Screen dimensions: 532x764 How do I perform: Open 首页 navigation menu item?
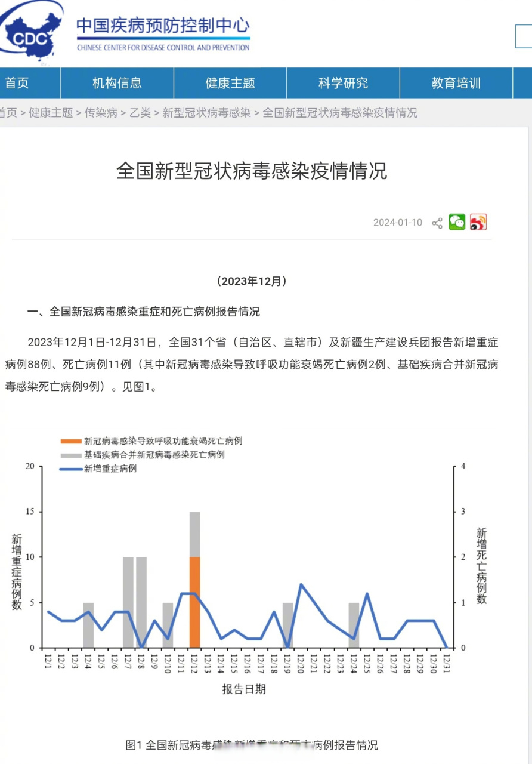pos(17,83)
